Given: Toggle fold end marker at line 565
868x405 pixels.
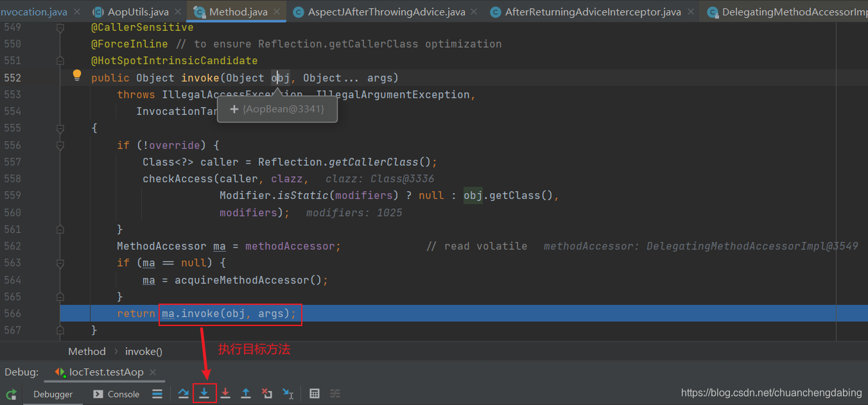Looking at the screenshot, I should 60,297.
